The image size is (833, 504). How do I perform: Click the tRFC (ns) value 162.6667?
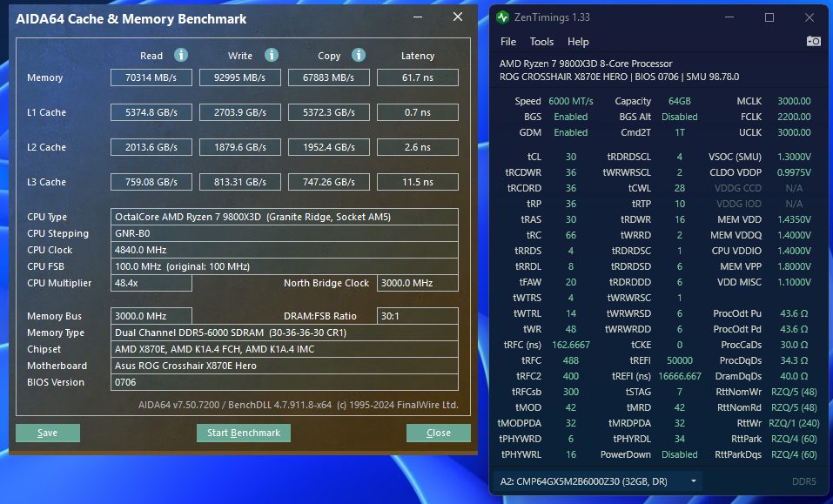coord(570,345)
